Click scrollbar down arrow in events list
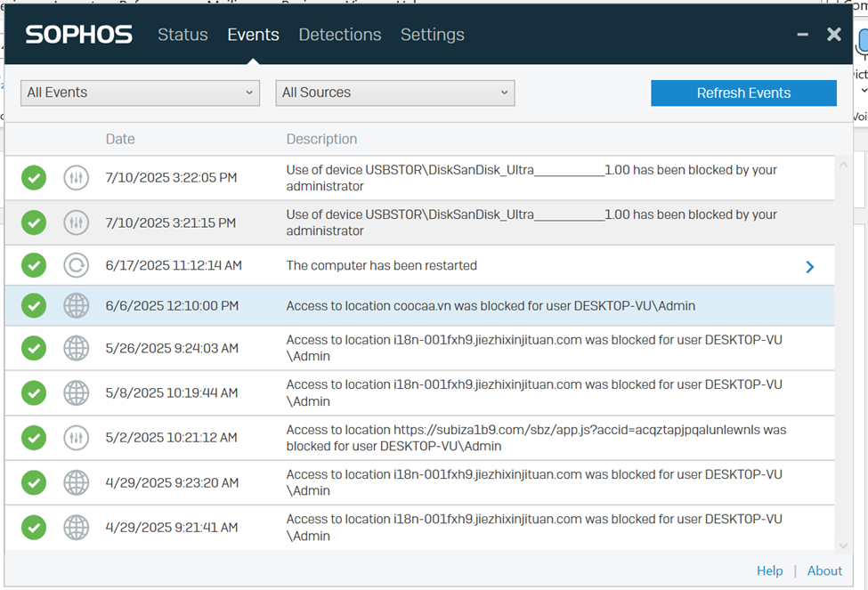 (x=843, y=545)
